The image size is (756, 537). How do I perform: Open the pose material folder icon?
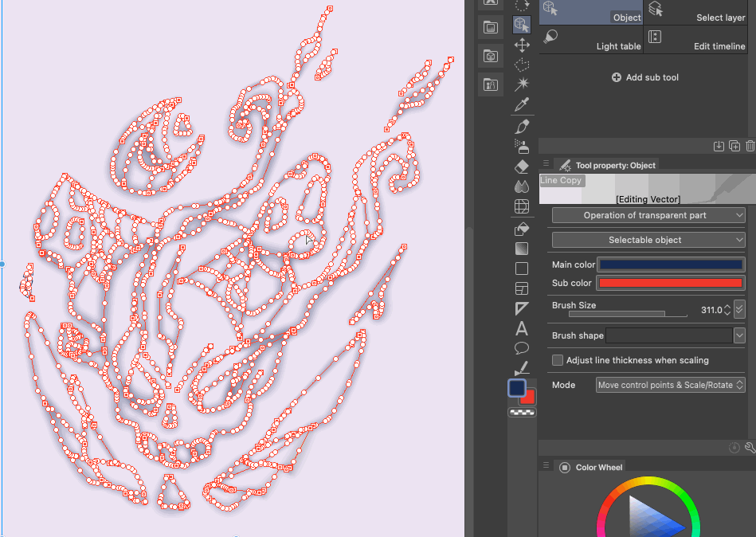click(491, 85)
